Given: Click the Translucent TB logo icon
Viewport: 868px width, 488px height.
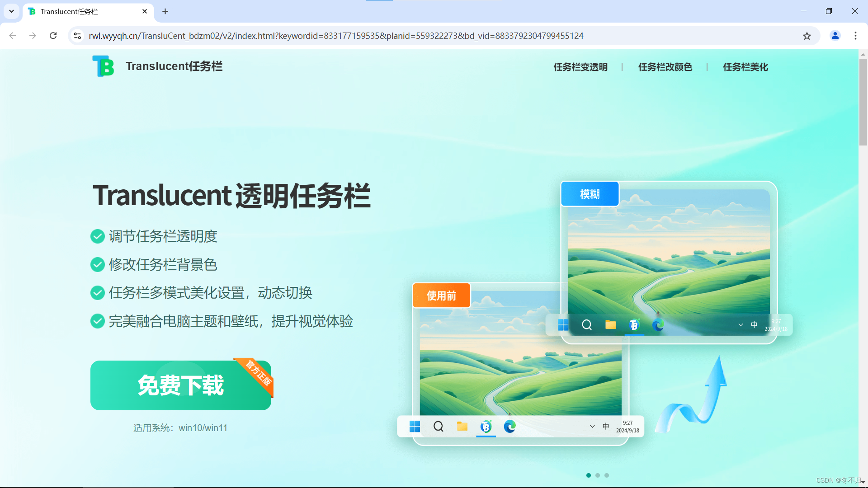Looking at the screenshot, I should (x=103, y=66).
